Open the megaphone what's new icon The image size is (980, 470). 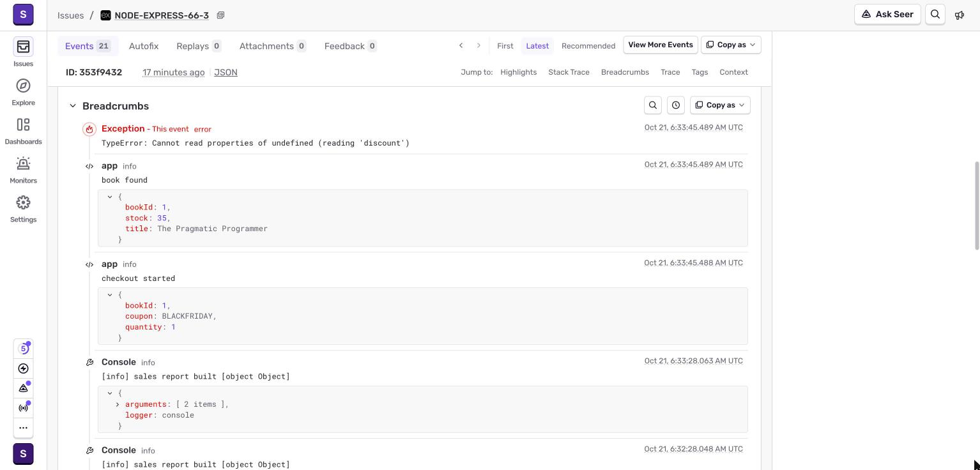point(960,15)
